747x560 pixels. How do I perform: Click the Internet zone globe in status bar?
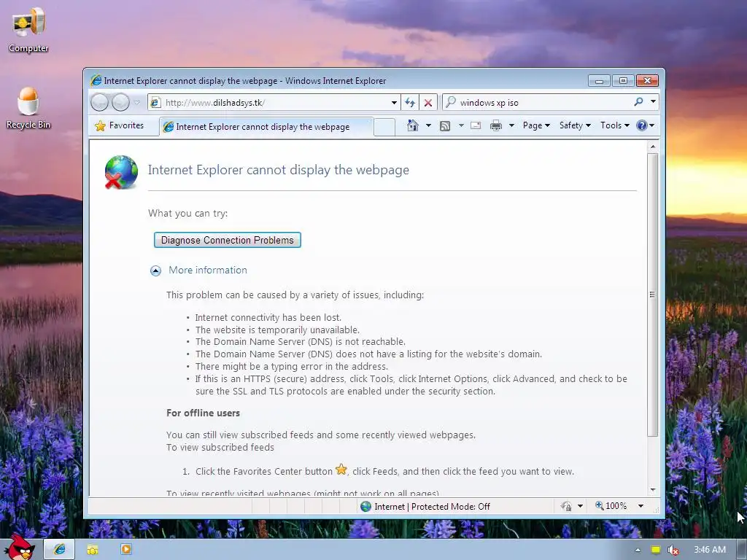(365, 507)
